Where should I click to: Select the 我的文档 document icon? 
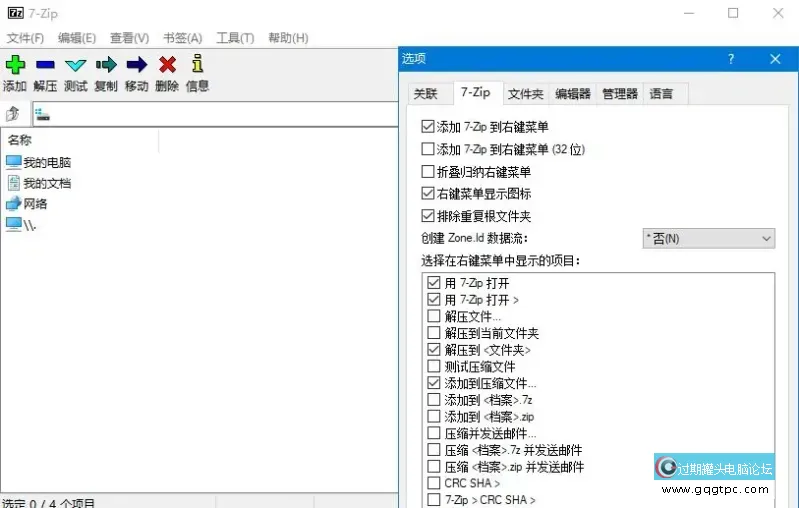[x=14, y=183]
